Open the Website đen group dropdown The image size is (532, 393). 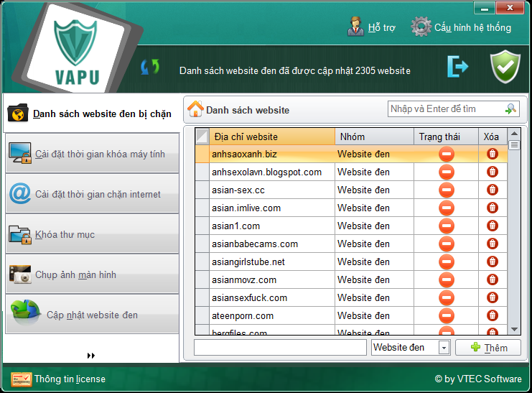(x=444, y=348)
